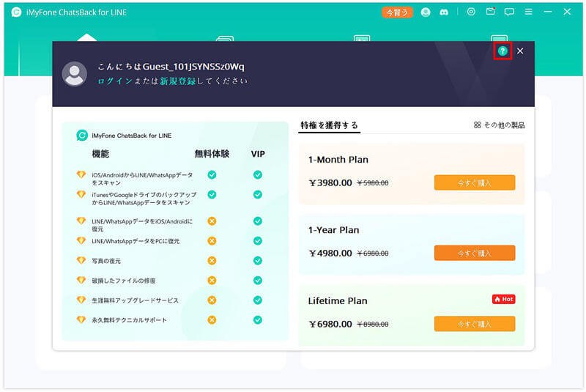Click the app logo in the title bar

tap(16, 12)
